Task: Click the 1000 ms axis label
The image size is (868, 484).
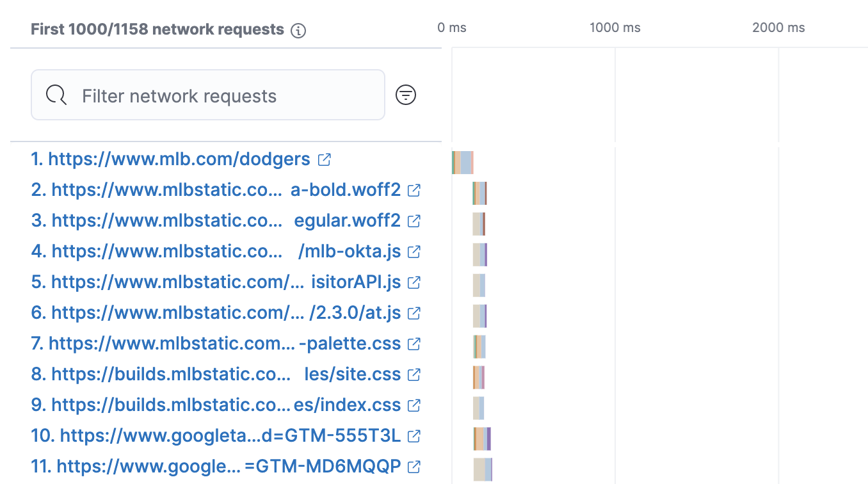Action: [615, 28]
